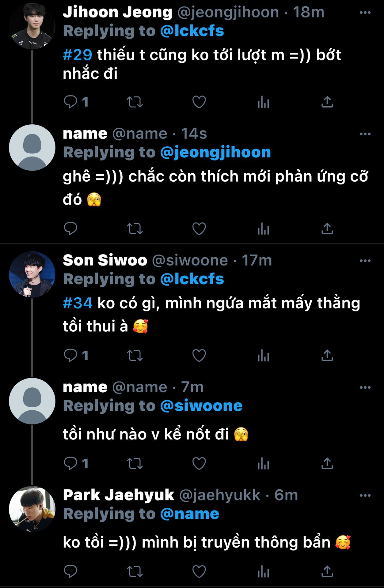Reply to Park Jaehyuk's tweet
This screenshot has height=588, width=384.
click(x=70, y=572)
